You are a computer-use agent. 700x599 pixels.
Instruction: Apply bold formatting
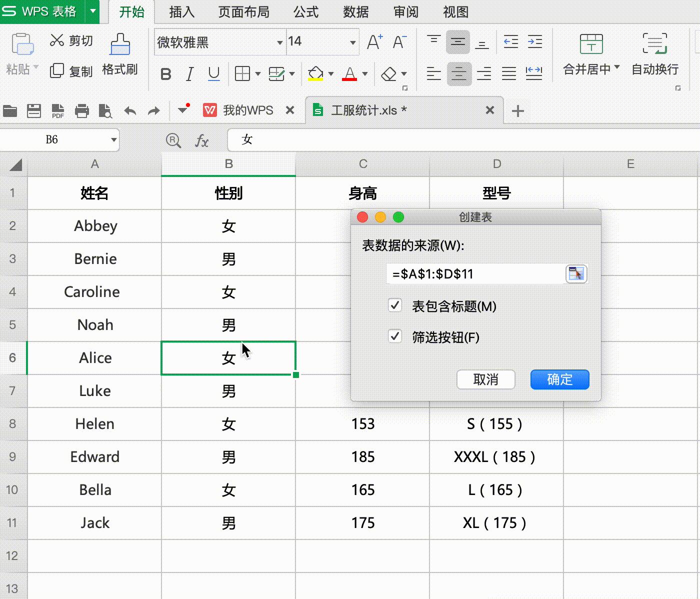[x=165, y=73]
